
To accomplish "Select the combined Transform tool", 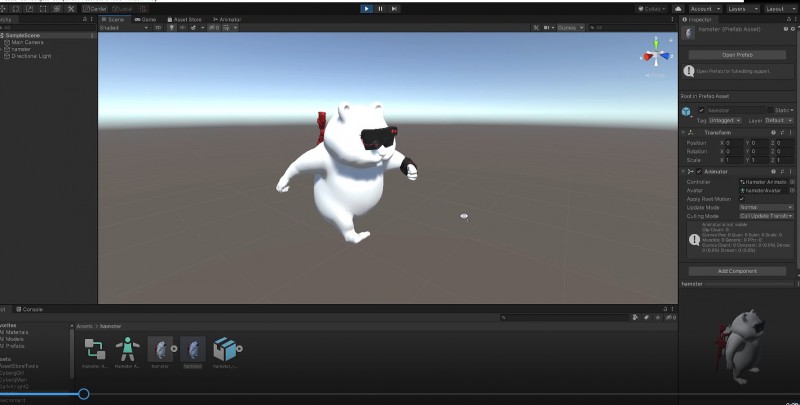I will coord(57,9).
